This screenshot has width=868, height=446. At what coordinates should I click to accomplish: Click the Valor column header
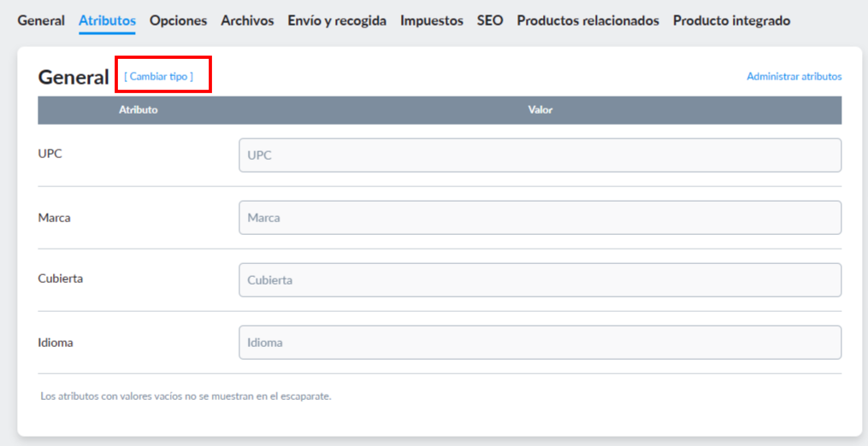pos(540,109)
